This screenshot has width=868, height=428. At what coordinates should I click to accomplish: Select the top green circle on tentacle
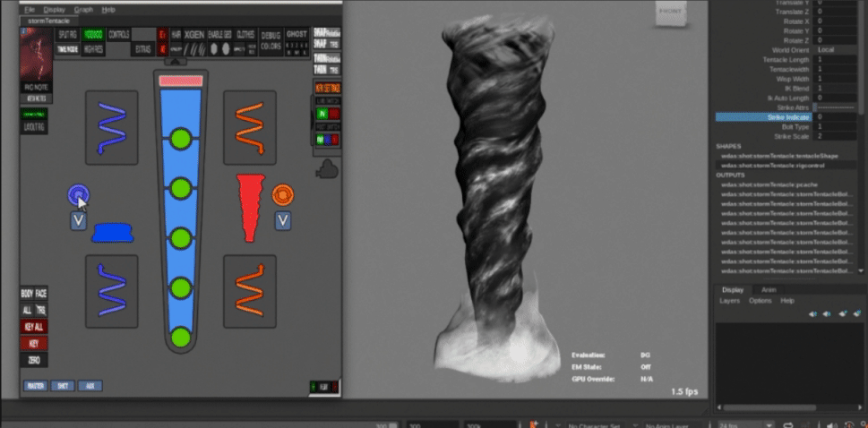click(181, 139)
